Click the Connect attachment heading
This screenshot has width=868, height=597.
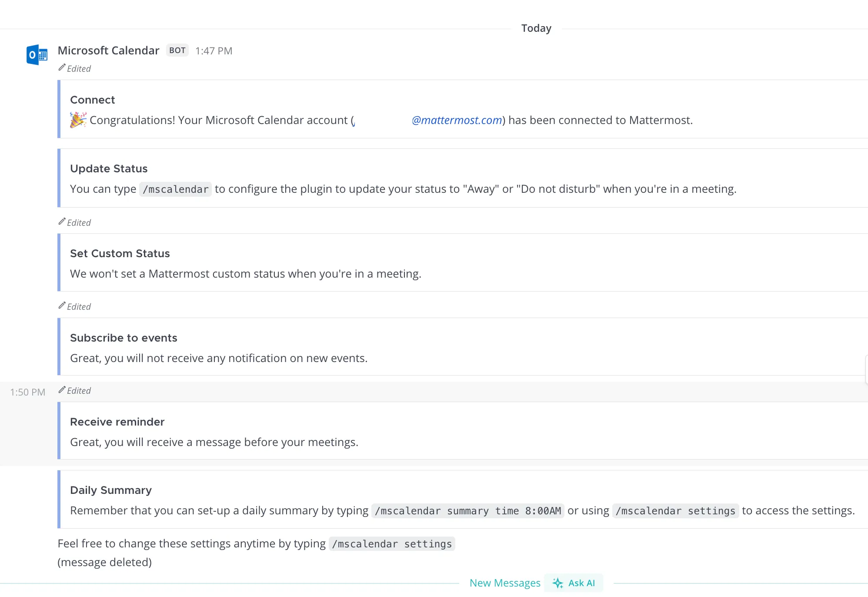pyautogui.click(x=93, y=100)
